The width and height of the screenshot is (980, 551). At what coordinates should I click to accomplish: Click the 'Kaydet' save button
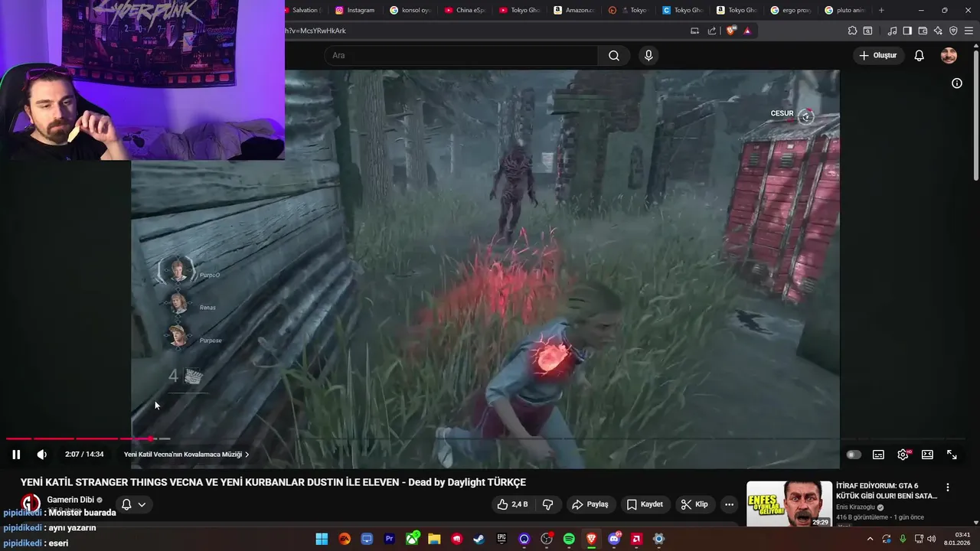[645, 504]
